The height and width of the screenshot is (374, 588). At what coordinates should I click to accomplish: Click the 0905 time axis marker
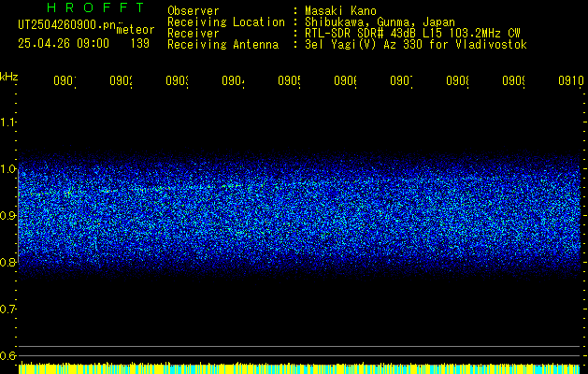point(290,80)
